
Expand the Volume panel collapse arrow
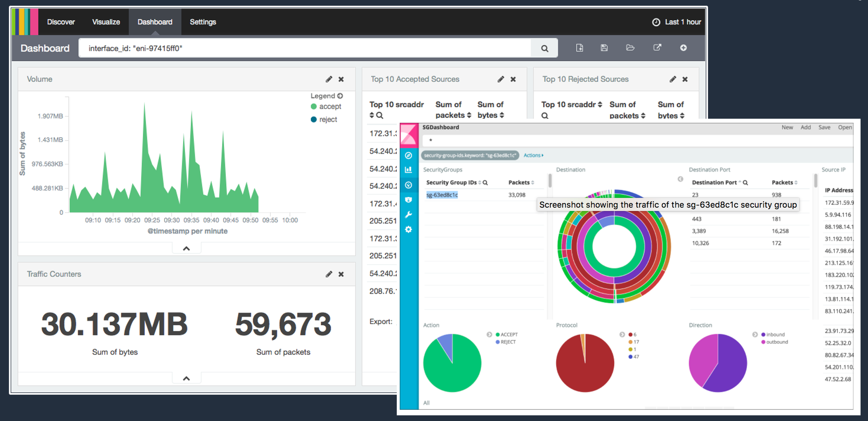pyautogui.click(x=186, y=248)
